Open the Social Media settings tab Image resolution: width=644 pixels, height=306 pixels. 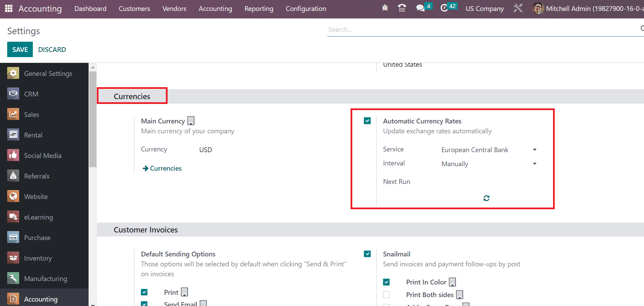pyautogui.click(x=43, y=156)
